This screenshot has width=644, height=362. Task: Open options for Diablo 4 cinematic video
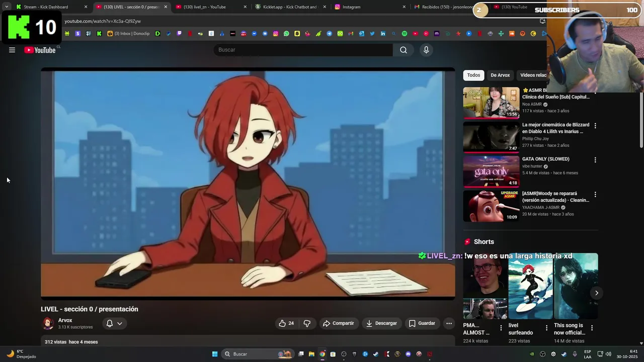pos(595,126)
